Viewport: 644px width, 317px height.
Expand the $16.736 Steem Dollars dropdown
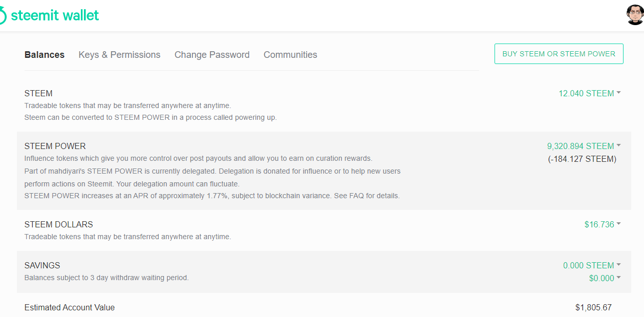point(599,224)
